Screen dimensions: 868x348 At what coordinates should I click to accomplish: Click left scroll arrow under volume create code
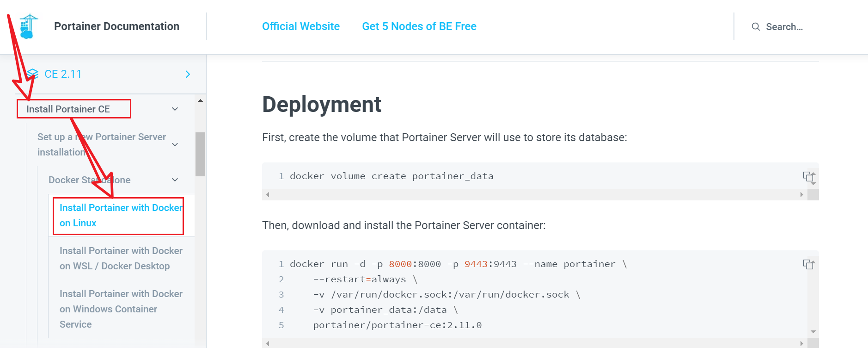tap(268, 195)
